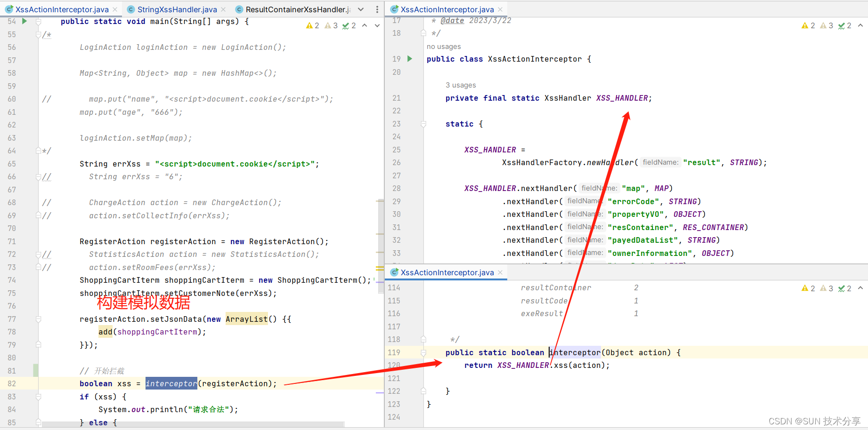
Task: Collapse block comment fold at line 55
Action: (x=39, y=35)
